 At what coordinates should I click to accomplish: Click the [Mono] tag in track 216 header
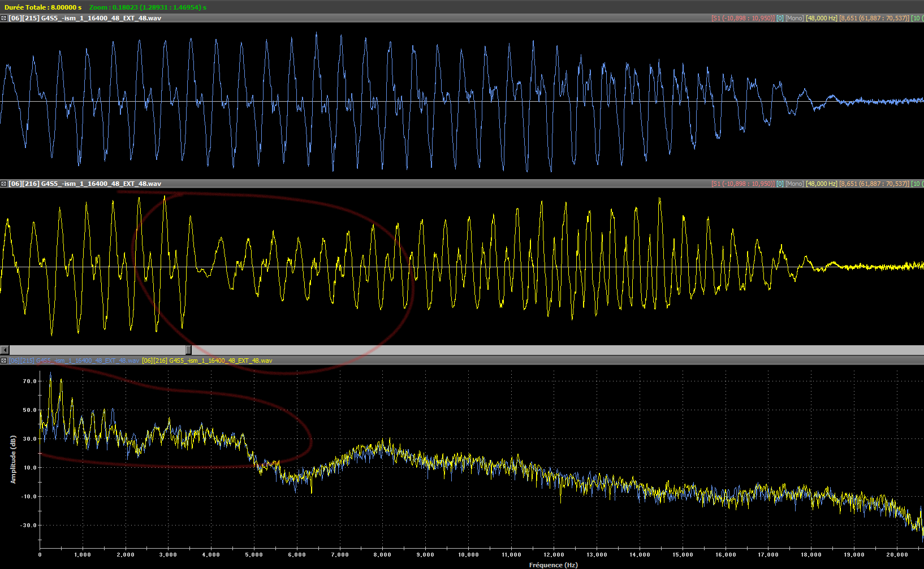point(794,184)
